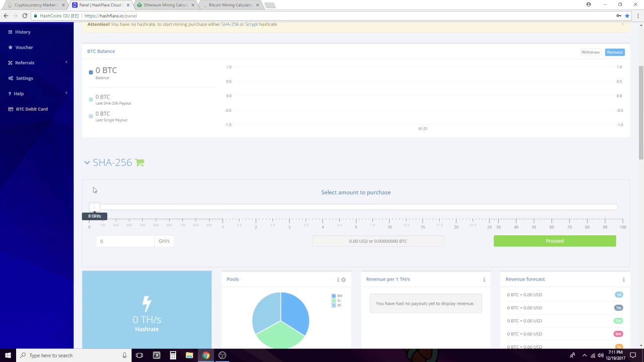Open the Chrome menu (three dots)
The image size is (644, 362).
coord(638,16)
